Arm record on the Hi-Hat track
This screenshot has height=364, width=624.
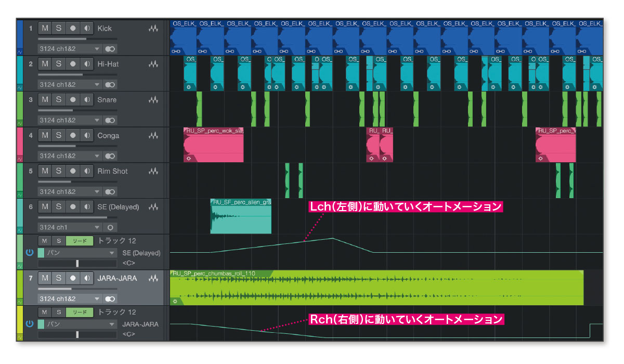(73, 64)
